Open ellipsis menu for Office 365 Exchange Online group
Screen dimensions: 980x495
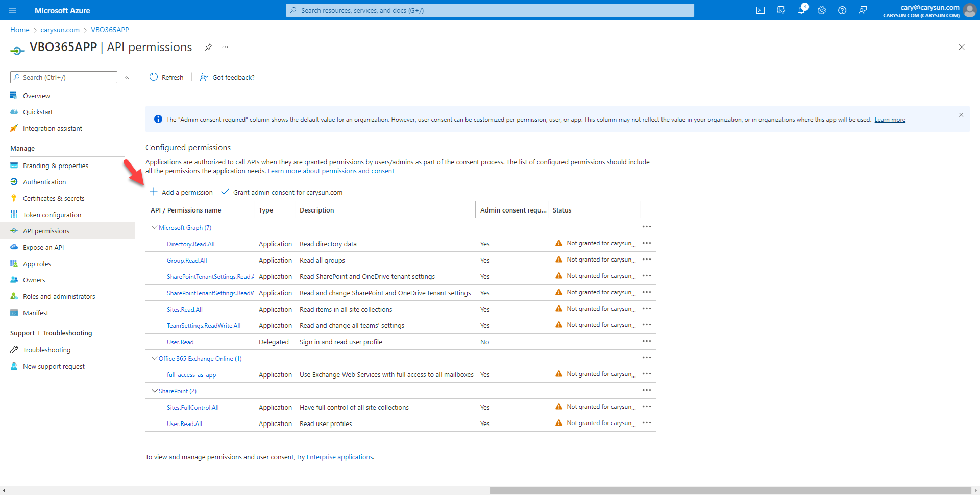click(647, 358)
